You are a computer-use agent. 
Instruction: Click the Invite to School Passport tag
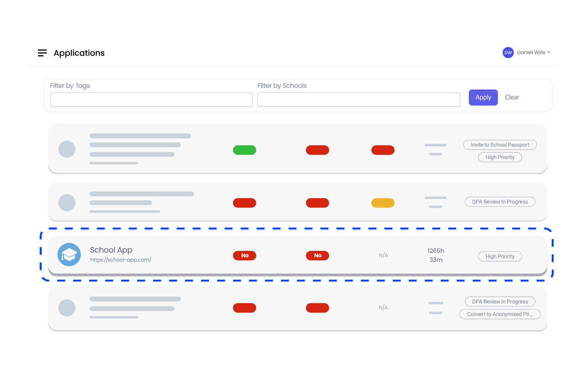(x=500, y=145)
